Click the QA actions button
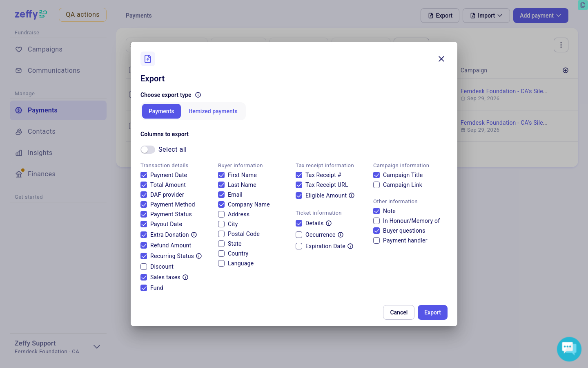 click(82, 15)
